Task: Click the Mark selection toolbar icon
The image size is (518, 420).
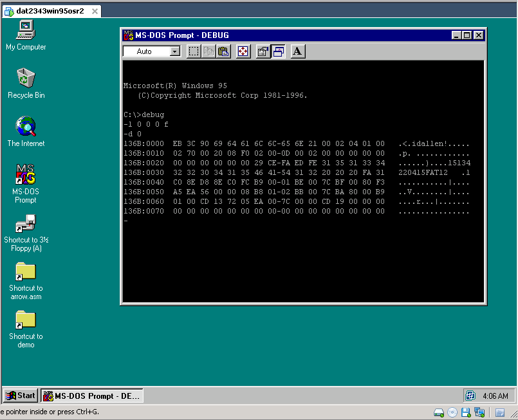Action: (x=194, y=51)
